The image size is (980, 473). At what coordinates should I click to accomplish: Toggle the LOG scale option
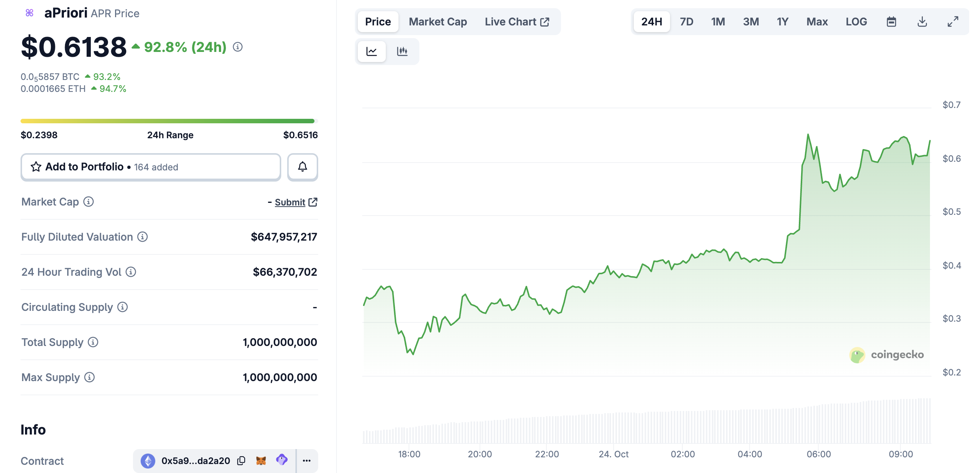click(856, 22)
